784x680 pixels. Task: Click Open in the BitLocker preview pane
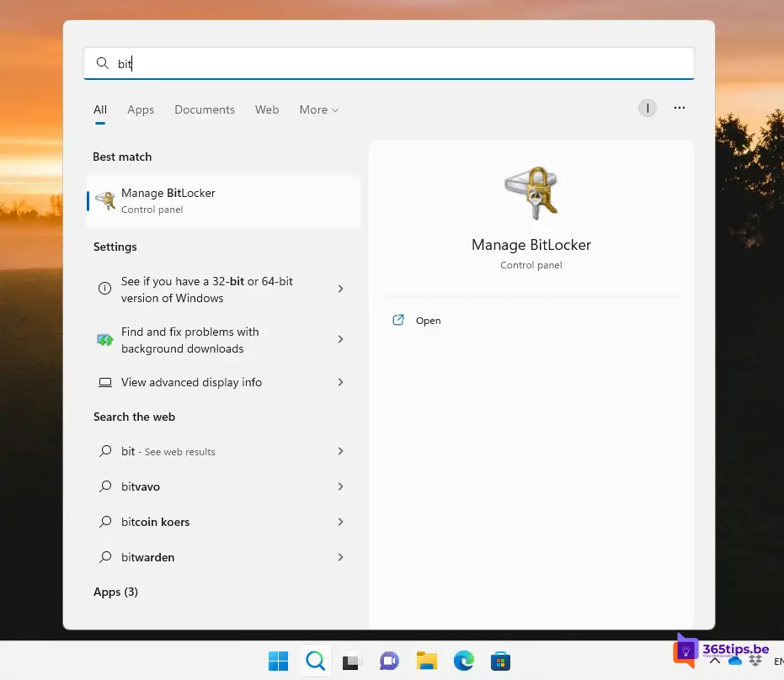click(x=428, y=321)
